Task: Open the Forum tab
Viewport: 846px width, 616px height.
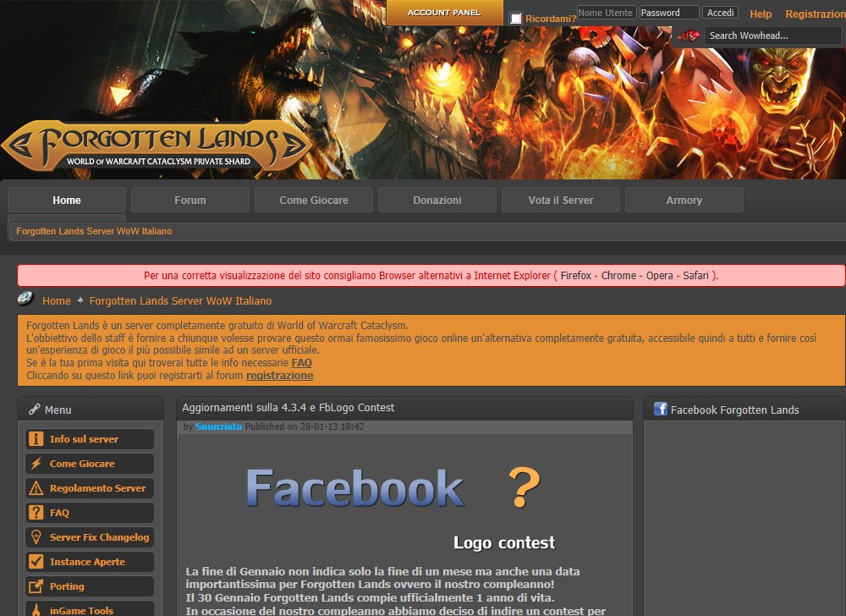Action: (190, 201)
